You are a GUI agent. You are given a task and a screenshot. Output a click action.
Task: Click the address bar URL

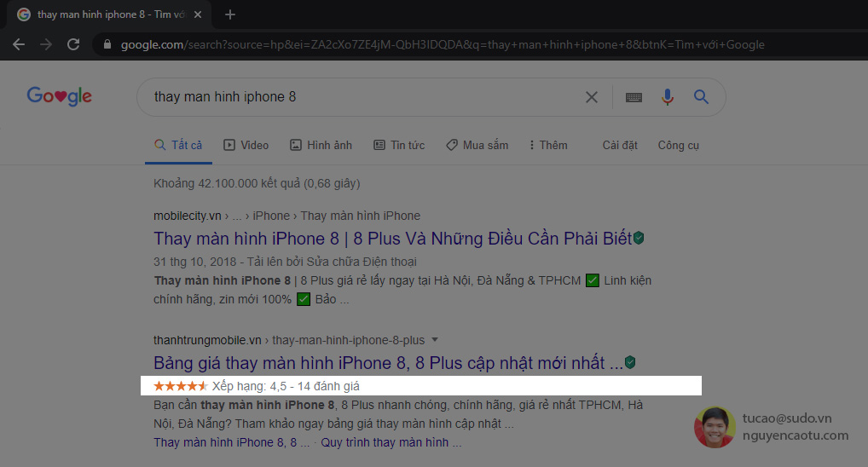pos(443,45)
